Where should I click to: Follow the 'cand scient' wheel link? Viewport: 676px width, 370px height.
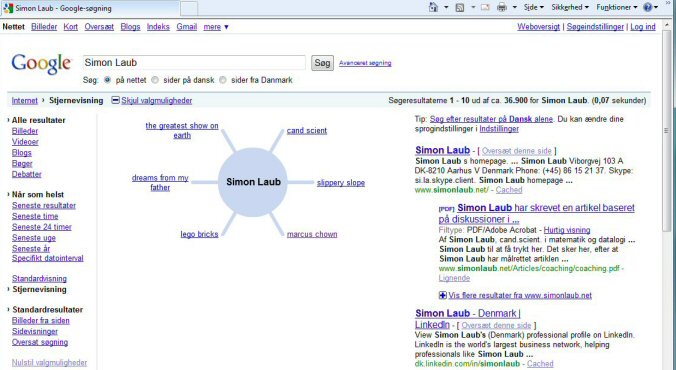(x=307, y=131)
